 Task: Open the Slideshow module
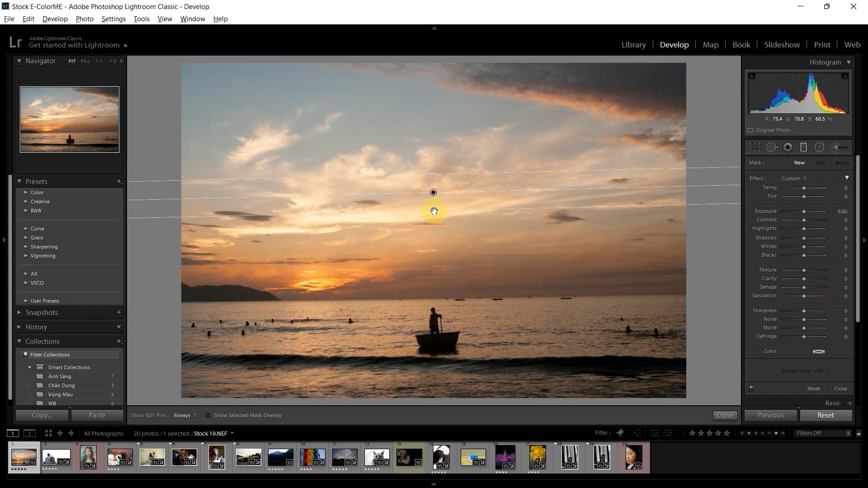click(x=782, y=45)
